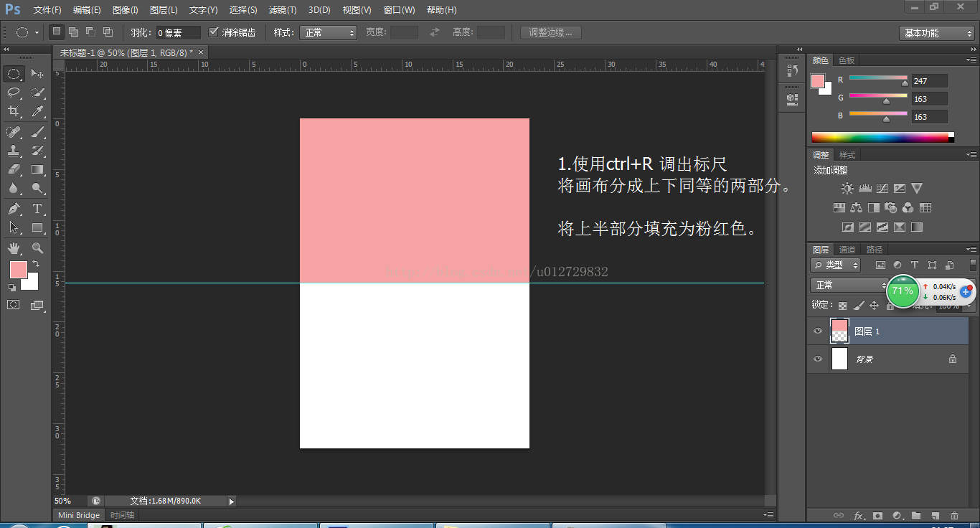The width and height of the screenshot is (980, 528).
Task: Choose Add to selection mode
Action: 73,32
